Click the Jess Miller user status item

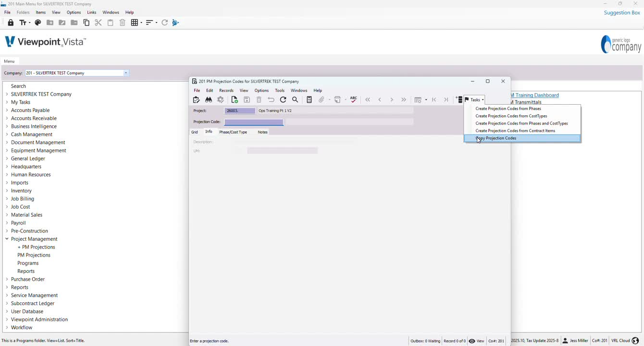pos(575,341)
